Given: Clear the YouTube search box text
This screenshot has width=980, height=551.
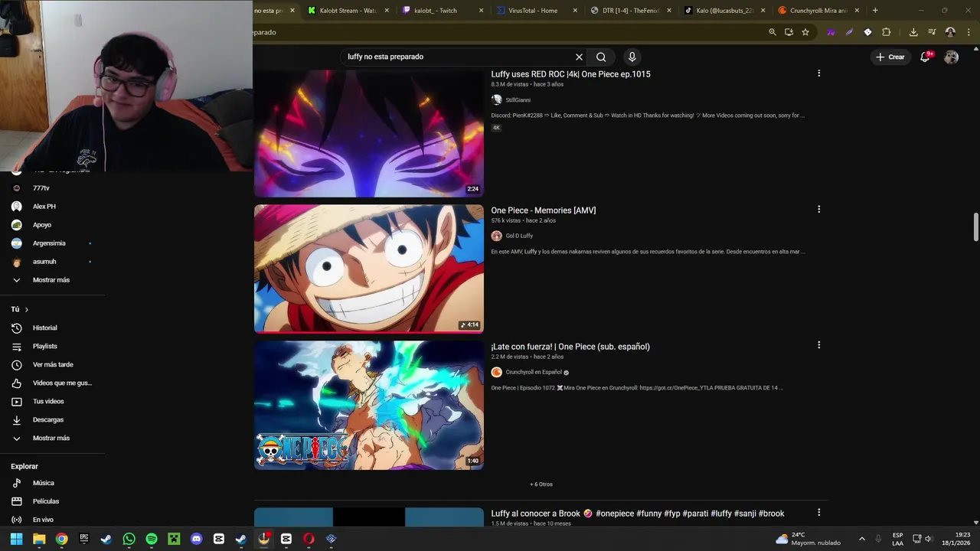Looking at the screenshot, I should (x=579, y=57).
